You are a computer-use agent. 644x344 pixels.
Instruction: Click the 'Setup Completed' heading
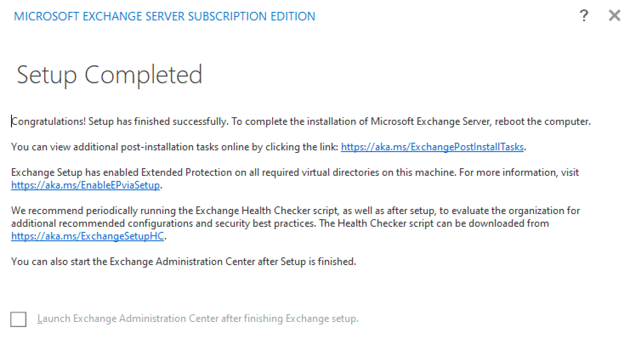109,75
